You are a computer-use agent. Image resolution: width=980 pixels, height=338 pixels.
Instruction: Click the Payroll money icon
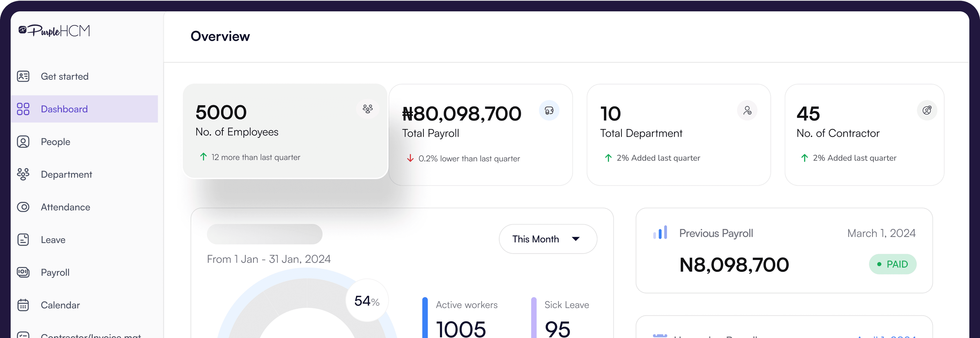point(23,273)
